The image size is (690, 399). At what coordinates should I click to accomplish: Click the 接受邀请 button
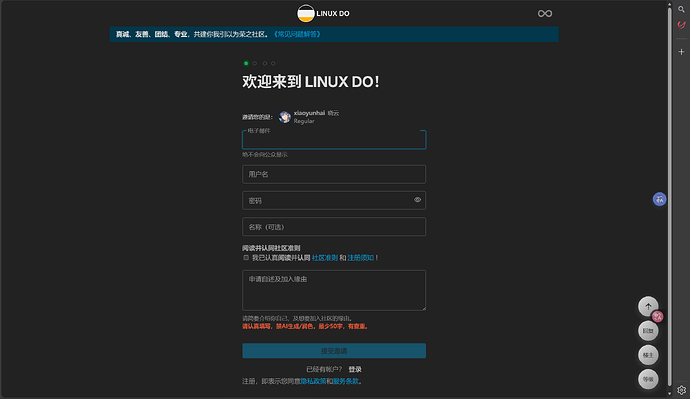click(334, 351)
